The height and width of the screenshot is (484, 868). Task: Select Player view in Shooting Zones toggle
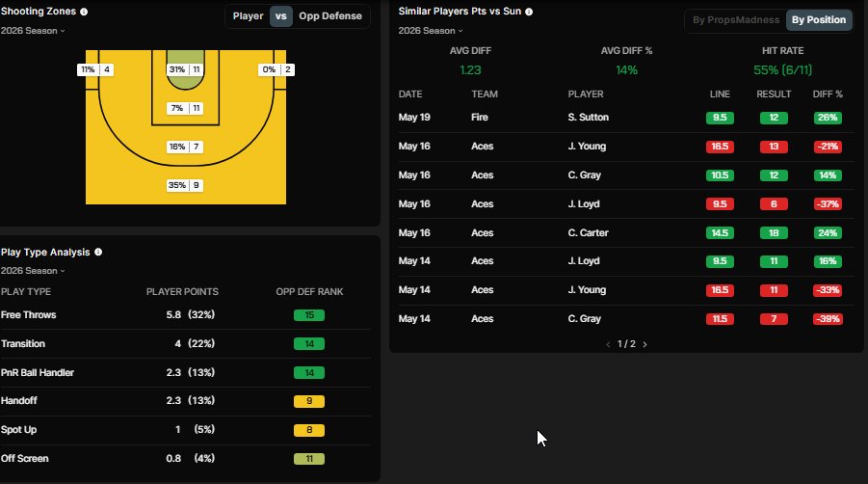coord(248,16)
